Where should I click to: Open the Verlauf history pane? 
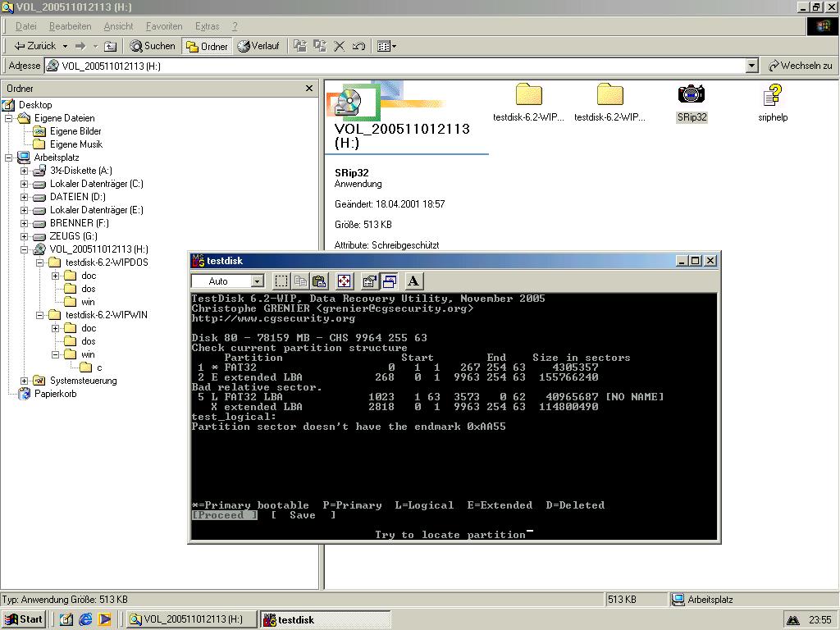259,46
